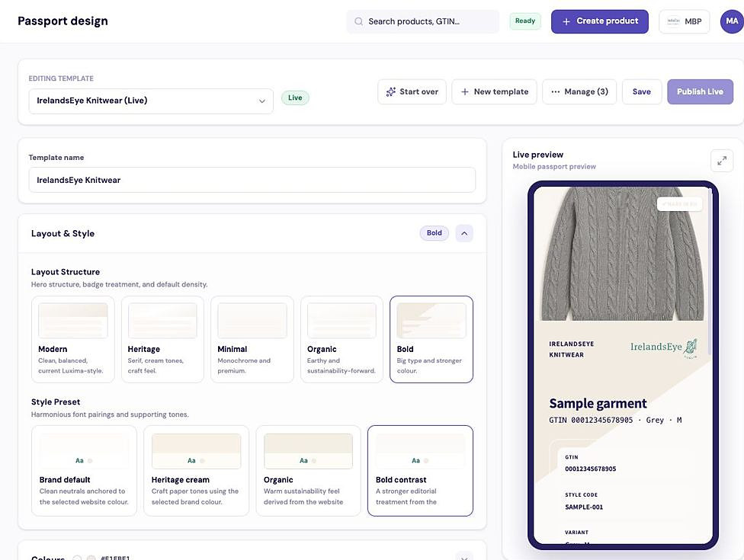Choose the Bold contrast style preset
This screenshot has height=560, width=744.
click(x=420, y=470)
